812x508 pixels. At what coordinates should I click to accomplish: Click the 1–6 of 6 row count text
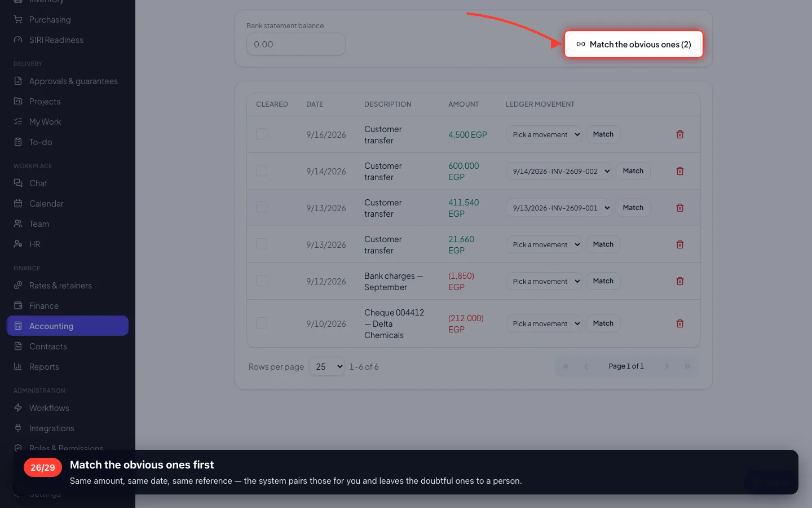click(x=364, y=367)
